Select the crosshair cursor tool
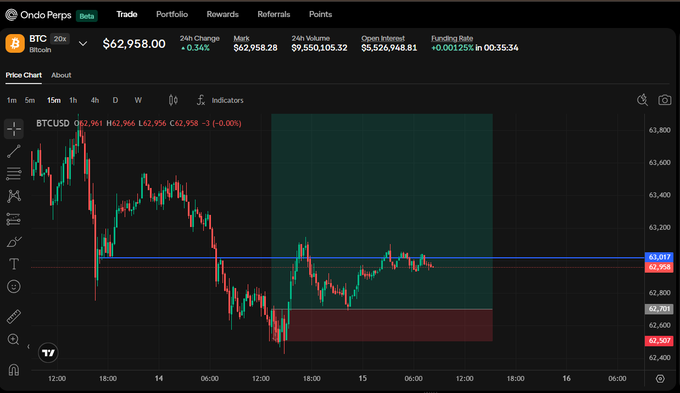The height and width of the screenshot is (393, 680). [14, 129]
